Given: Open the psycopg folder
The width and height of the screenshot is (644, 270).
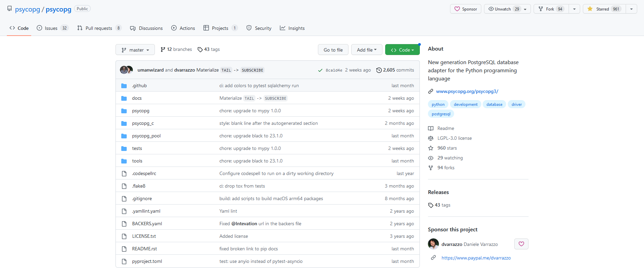Looking at the screenshot, I should (141, 111).
